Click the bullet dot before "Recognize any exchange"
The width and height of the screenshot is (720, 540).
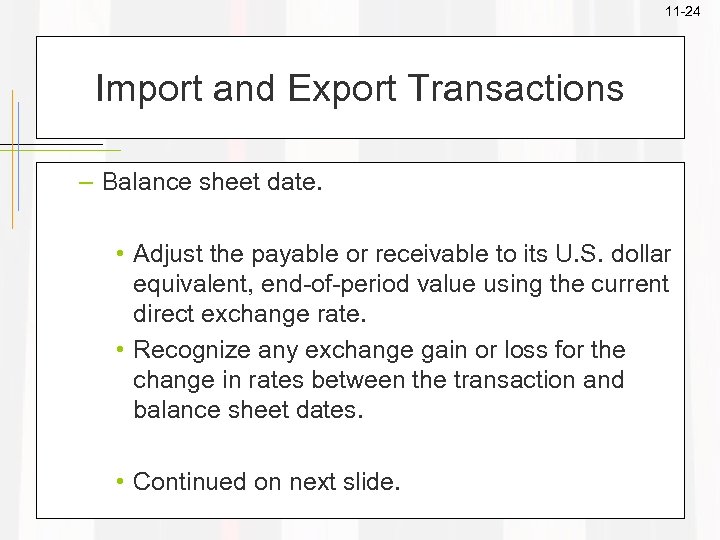coord(120,351)
